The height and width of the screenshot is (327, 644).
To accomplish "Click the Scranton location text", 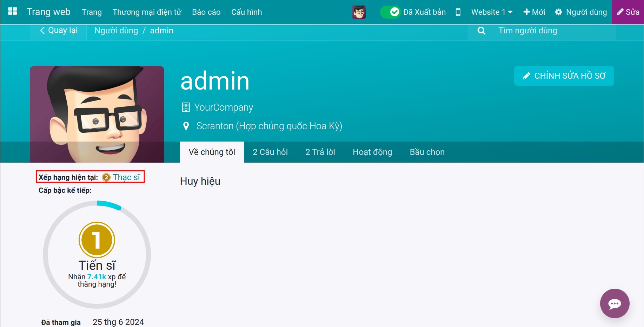I will click(x=269, y=126).
